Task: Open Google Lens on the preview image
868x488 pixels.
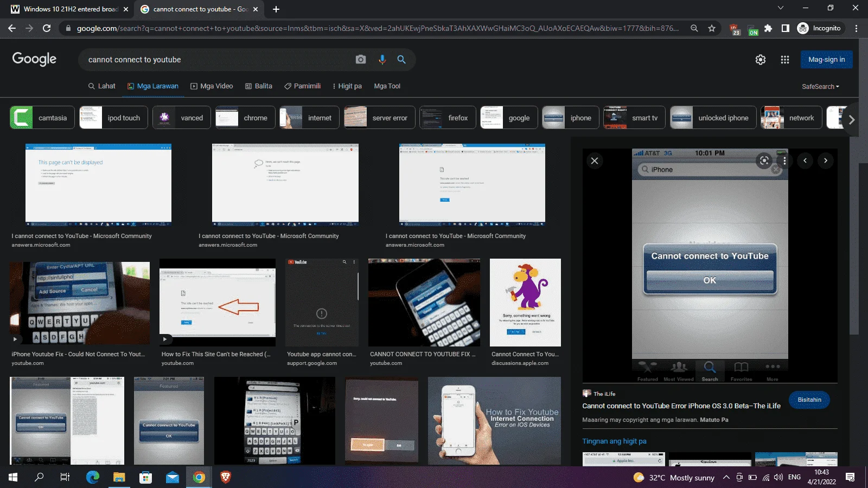Action: 764,160
